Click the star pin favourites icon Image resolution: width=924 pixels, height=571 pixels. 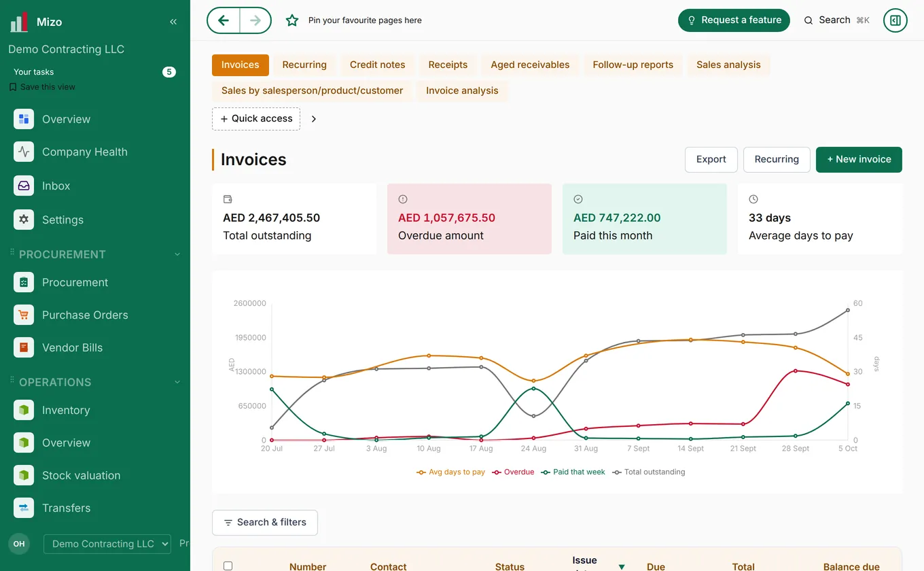pos(292,20)
